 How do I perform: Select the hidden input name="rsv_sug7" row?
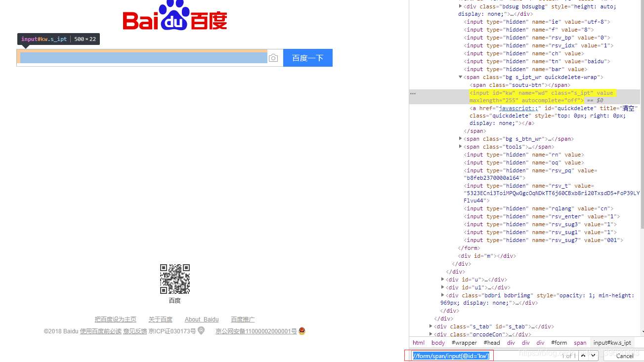point(543,240)
